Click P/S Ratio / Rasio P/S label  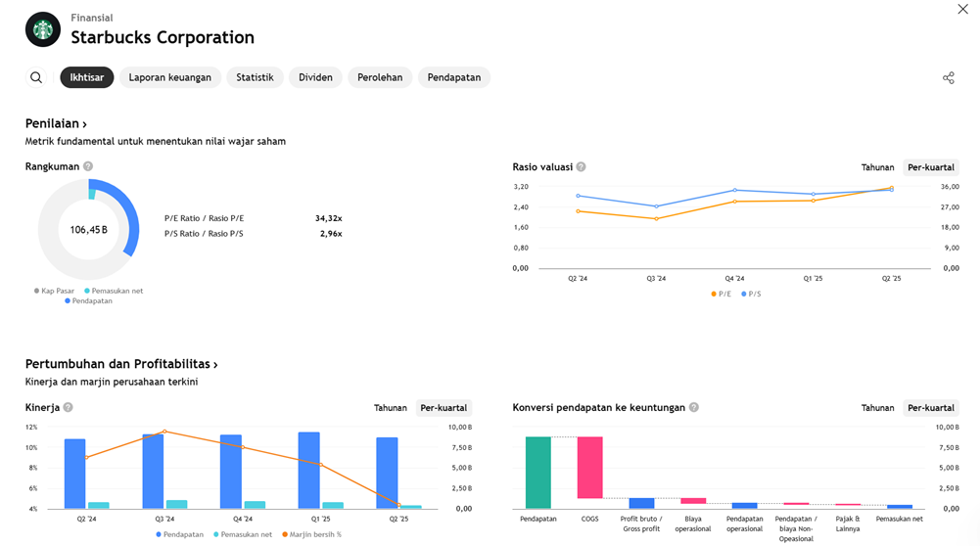click(x=204, y=234)
